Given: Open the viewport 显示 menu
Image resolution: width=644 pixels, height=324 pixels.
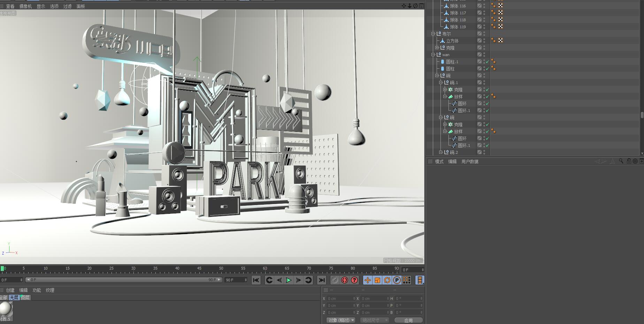Looking at the screenshot, I should point(41,6).
